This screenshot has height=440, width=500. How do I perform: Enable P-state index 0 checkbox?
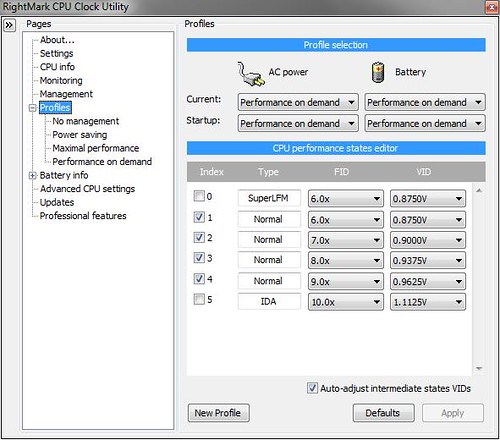click(199, 196)
